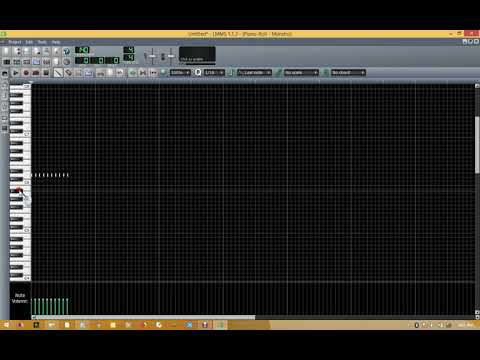Screen dimensions: 480x360
Task: Click the time signature denominator
Action: tap(129, 58)
